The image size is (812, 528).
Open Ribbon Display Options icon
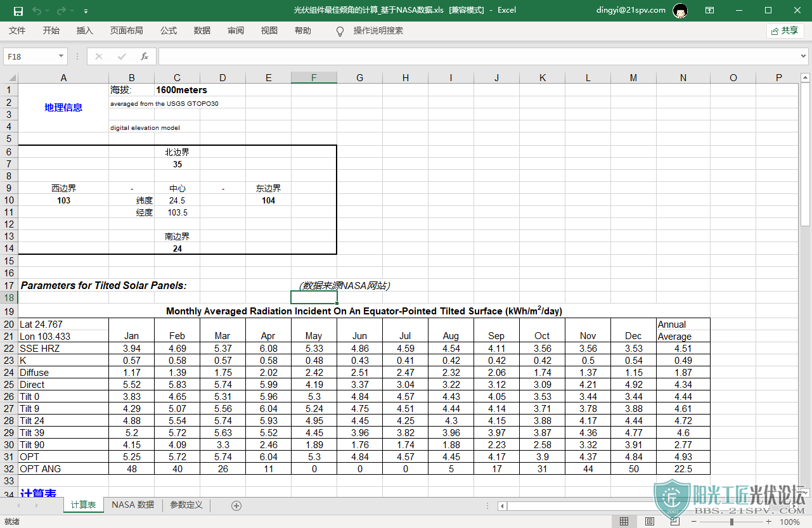coord(709,10)
